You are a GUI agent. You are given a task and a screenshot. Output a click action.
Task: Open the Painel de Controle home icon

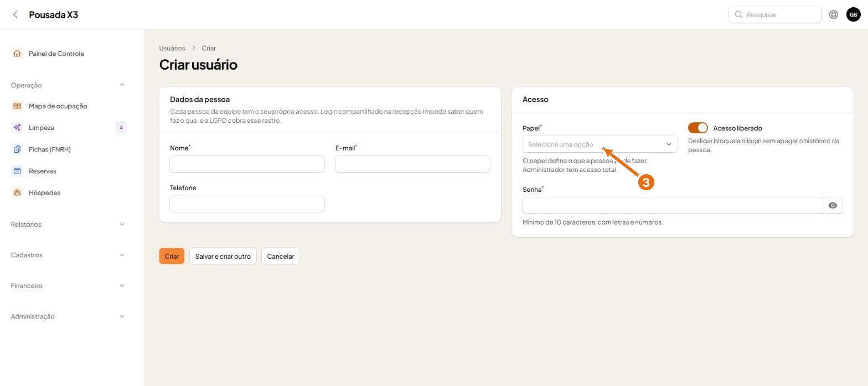coord(17,54)
